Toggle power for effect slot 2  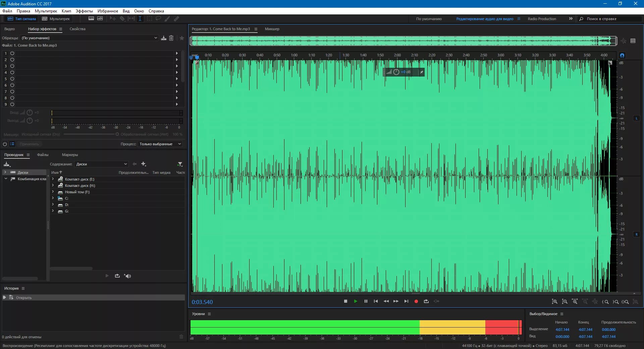[12, 60]
